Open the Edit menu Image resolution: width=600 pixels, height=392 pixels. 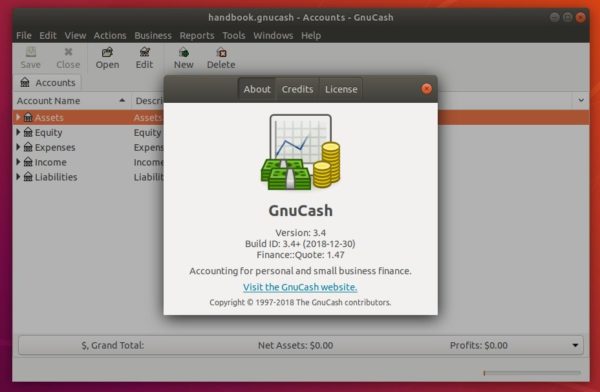(x=48, y=36)
